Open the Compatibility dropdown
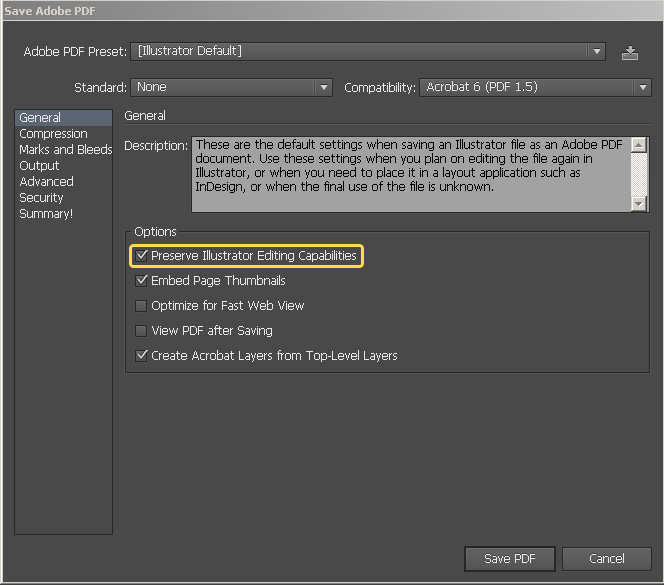 [535, 87]
